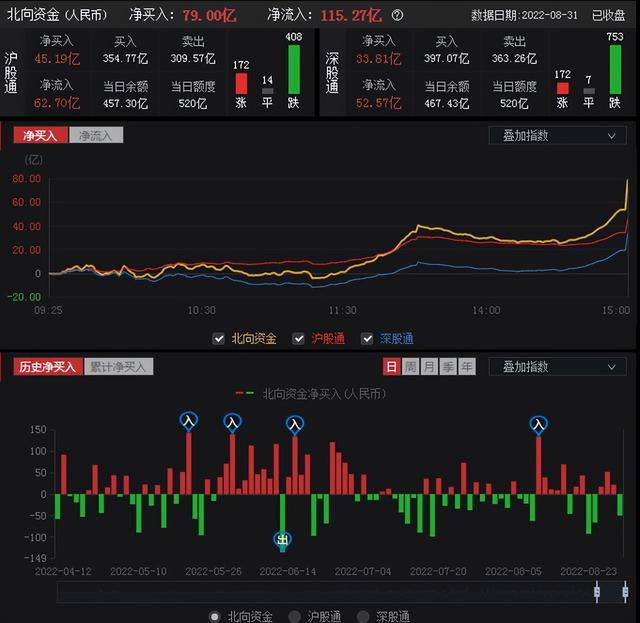
Task: Expand the lower 叠加指数 dropdown
Action: point(557,367)
